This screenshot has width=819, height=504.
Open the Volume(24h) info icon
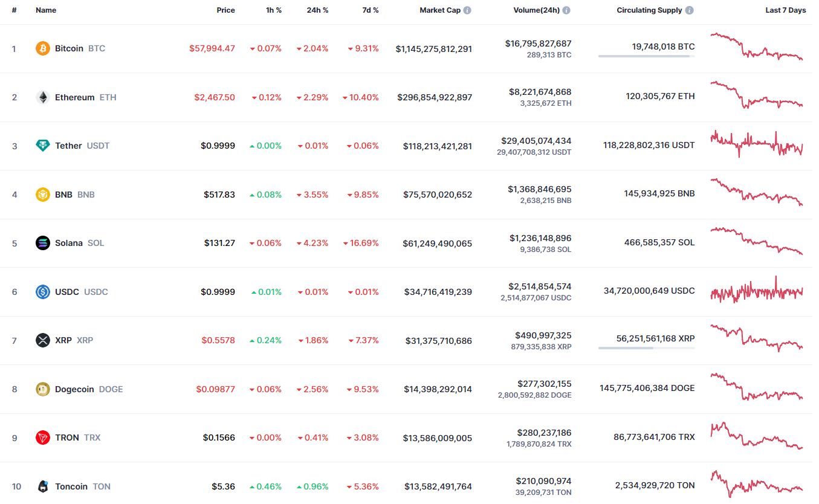coord(566,10)
